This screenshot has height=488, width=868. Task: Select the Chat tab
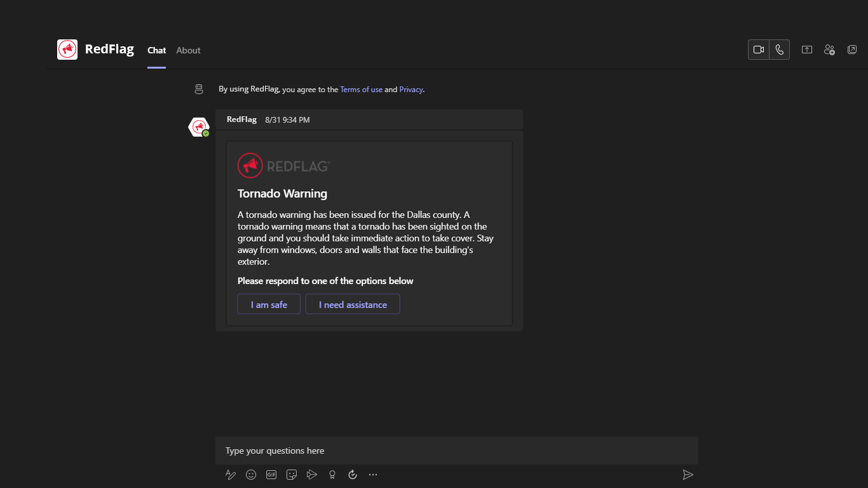[156, 50]
